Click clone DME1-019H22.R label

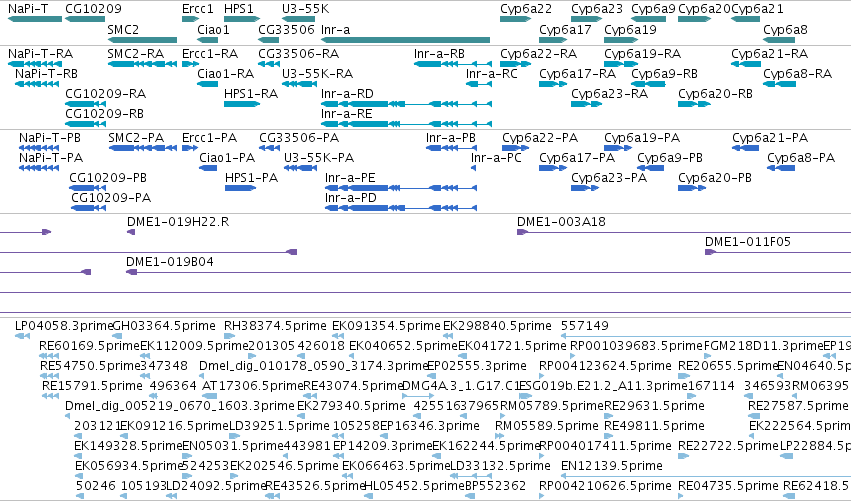(x=178, y=221)
